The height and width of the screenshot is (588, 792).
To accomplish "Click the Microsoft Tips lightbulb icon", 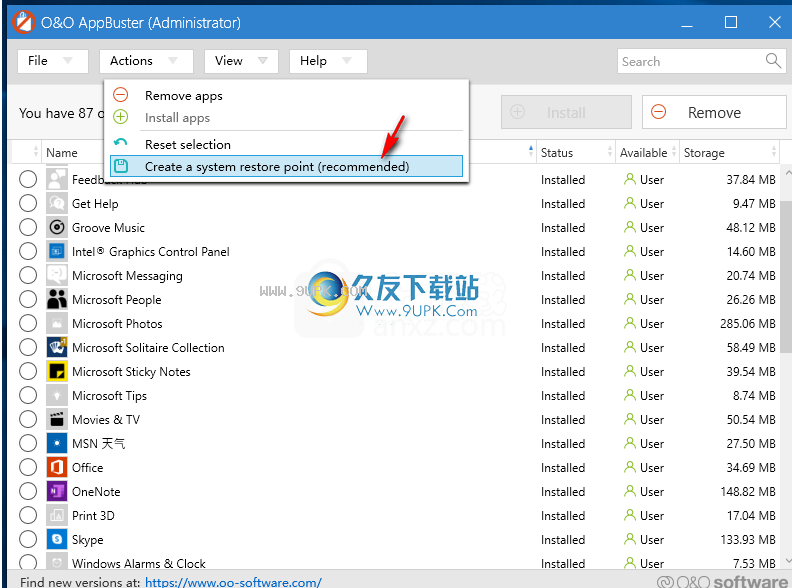I will (57, 395).
